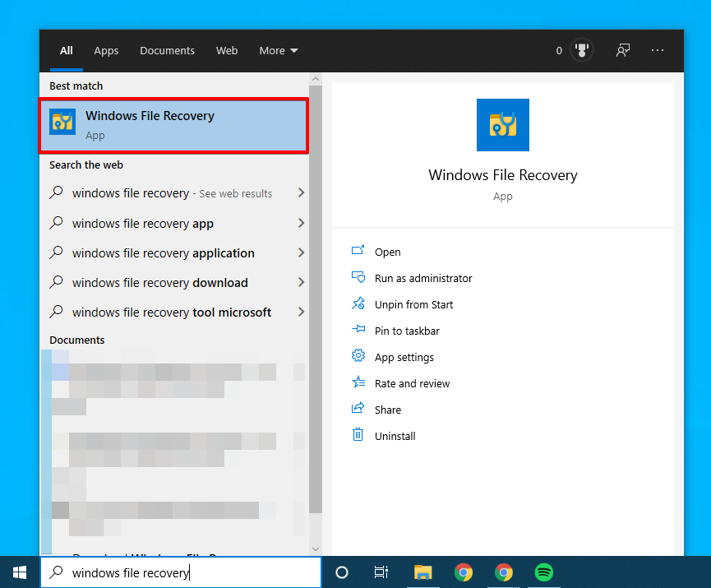Click search icon beside 'See web results' row

click(x=56, y=192)
